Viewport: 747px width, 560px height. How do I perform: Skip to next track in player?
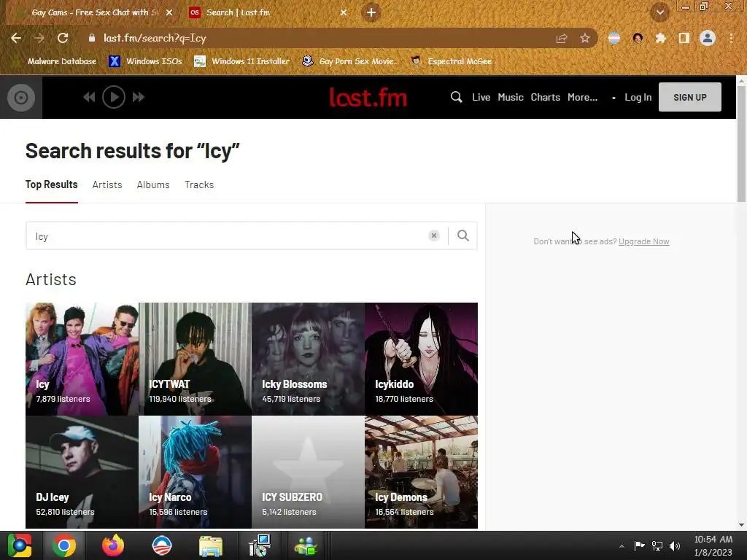click(x=139, y=97)
